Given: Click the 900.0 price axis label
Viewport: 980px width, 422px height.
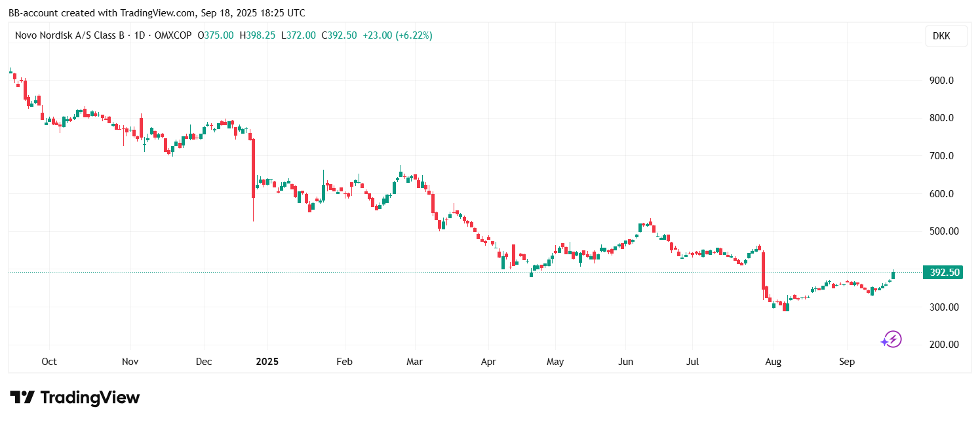Looking at the screenshot, I should [940, 81].
